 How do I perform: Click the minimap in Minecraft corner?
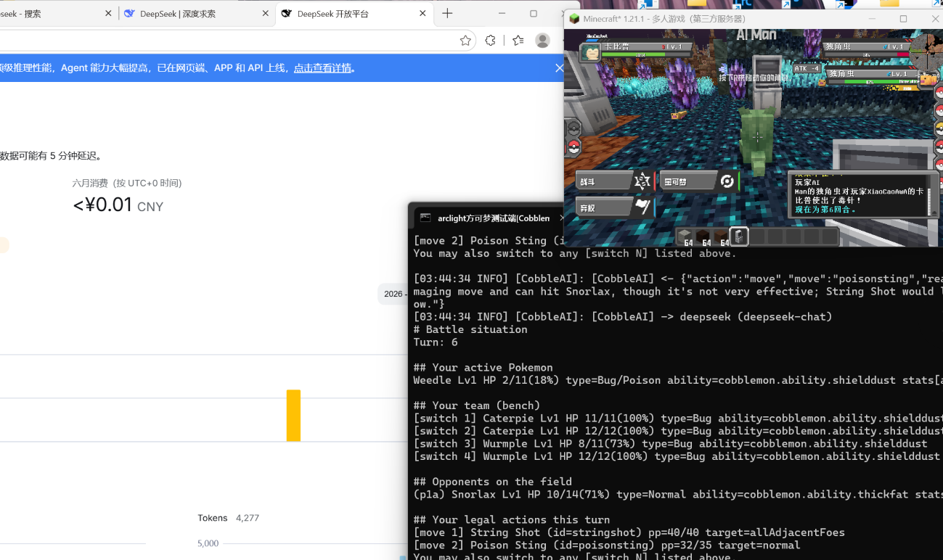point(927,51)
